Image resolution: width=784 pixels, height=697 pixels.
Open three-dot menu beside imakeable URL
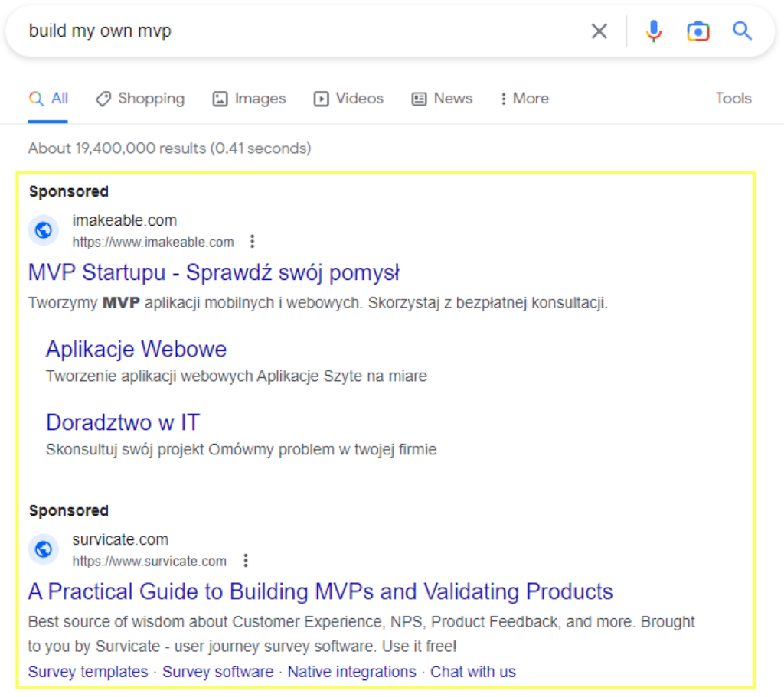pyautogui.click(x=253, y=242)
